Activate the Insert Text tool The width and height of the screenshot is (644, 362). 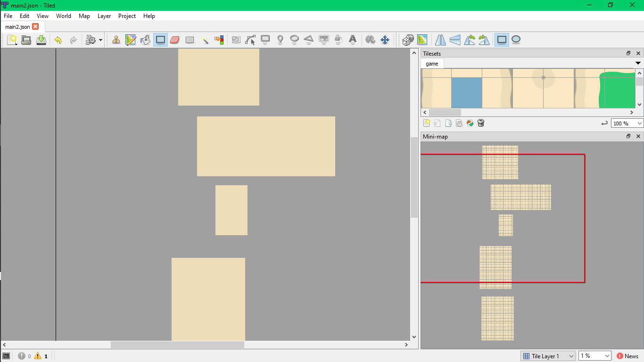click(353, 40)
